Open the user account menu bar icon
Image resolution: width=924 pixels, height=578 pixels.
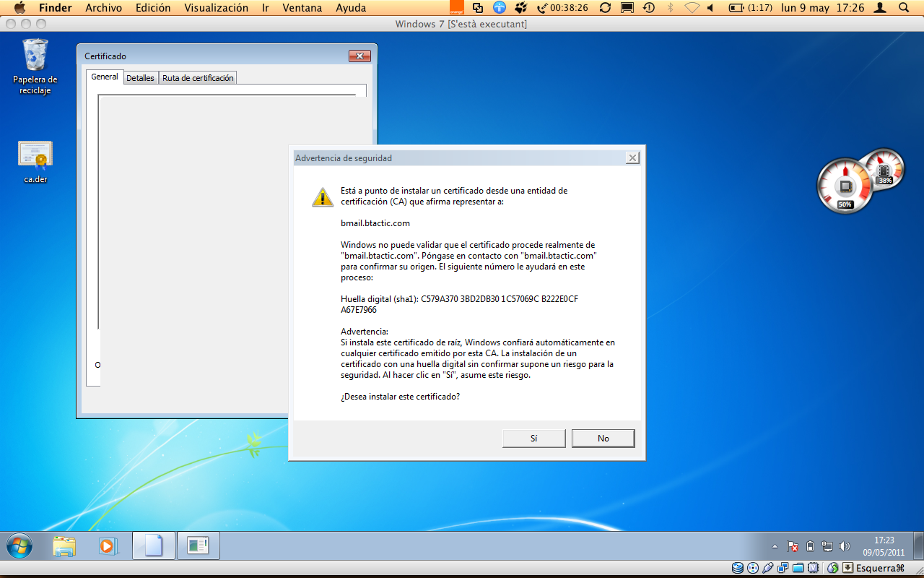pos(880,8)
